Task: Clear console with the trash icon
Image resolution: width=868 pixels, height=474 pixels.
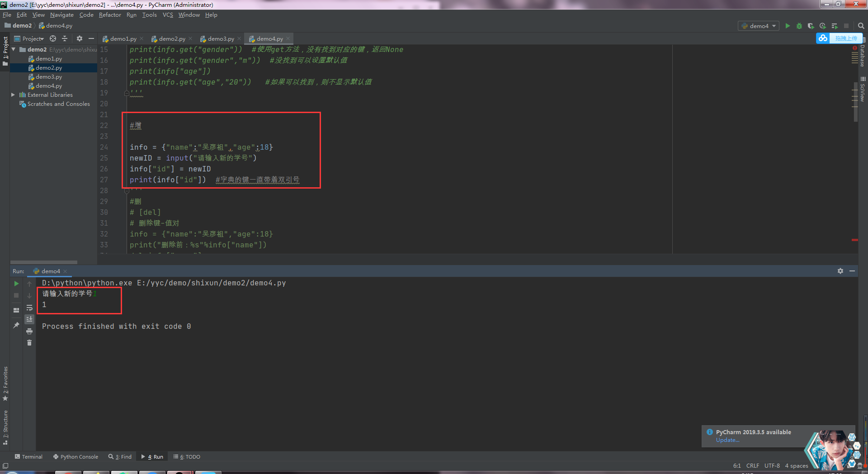Action: pos(29,343)
